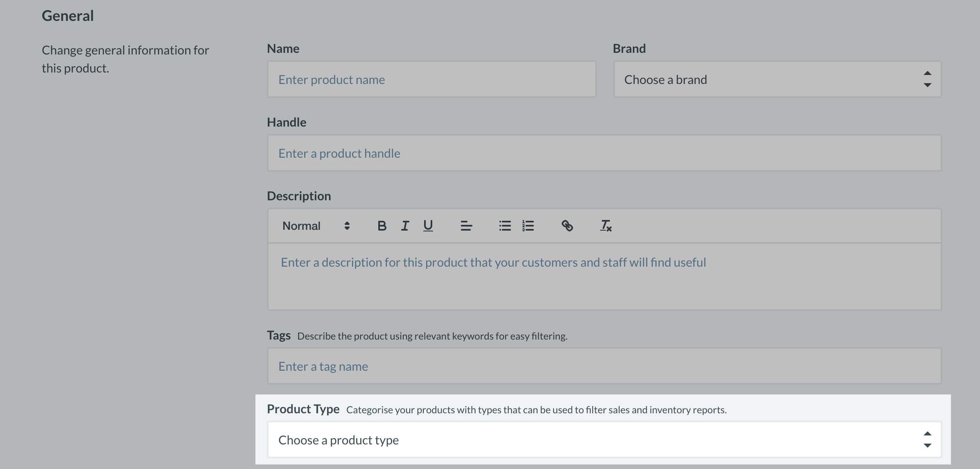Click the clear formatting icon
This screenshot has width=980, height=469.
tap(605, 226)
